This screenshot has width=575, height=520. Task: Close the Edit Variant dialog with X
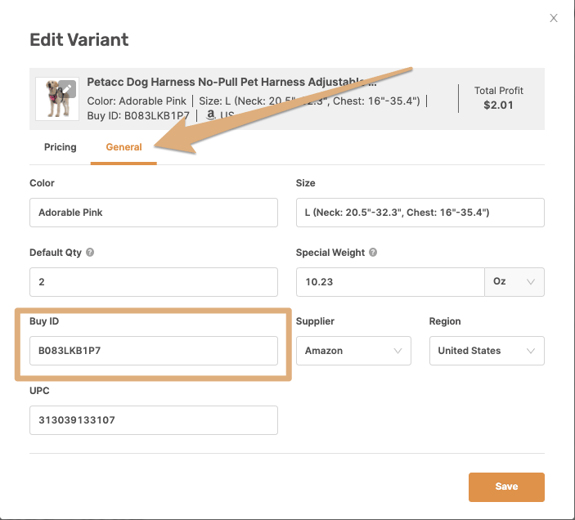(x=553, y=18)
